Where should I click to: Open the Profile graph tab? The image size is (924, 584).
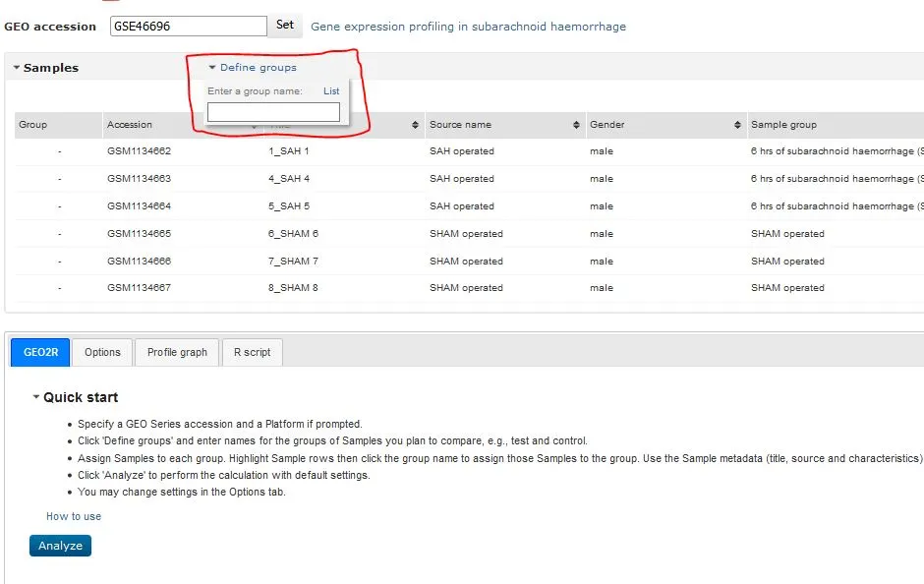(x=177, y=352)
